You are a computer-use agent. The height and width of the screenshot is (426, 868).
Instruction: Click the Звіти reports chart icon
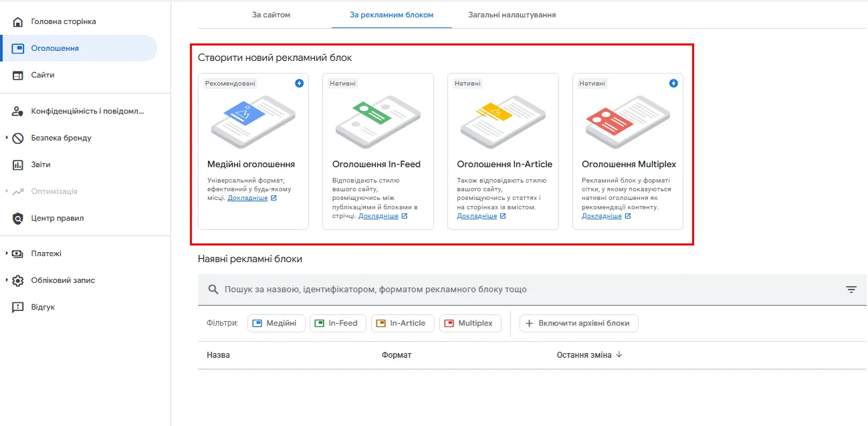(18, 165)
